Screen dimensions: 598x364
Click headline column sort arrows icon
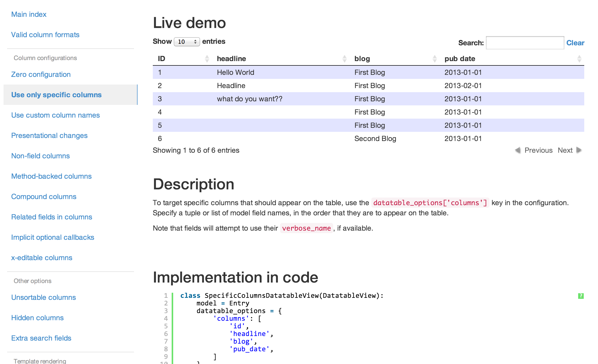pos(345,59)
